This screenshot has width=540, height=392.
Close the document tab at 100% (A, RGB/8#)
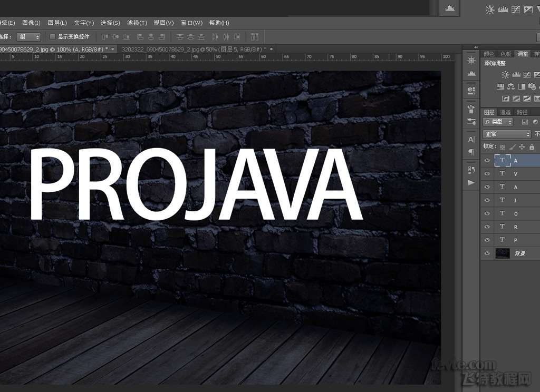[113, 49]
